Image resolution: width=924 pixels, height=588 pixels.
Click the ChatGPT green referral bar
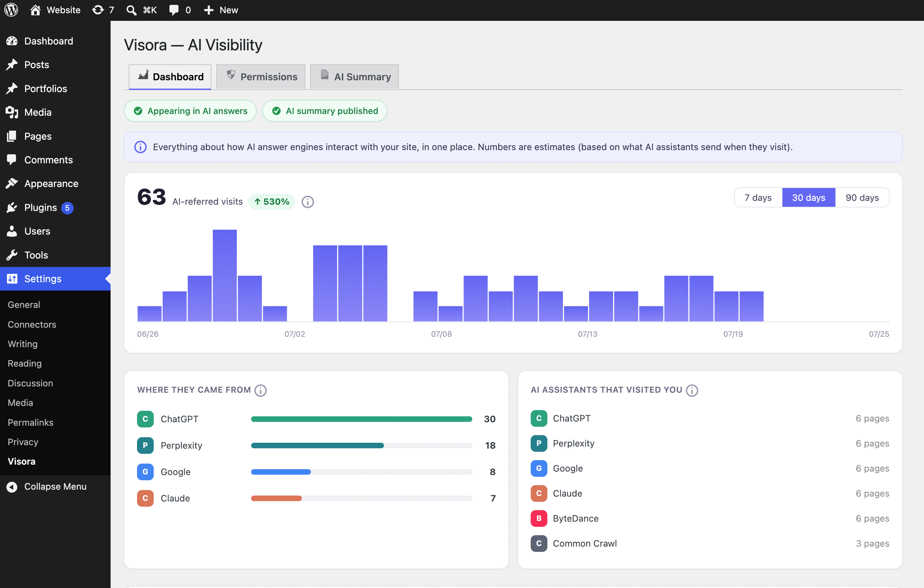(x=361, y=419)
